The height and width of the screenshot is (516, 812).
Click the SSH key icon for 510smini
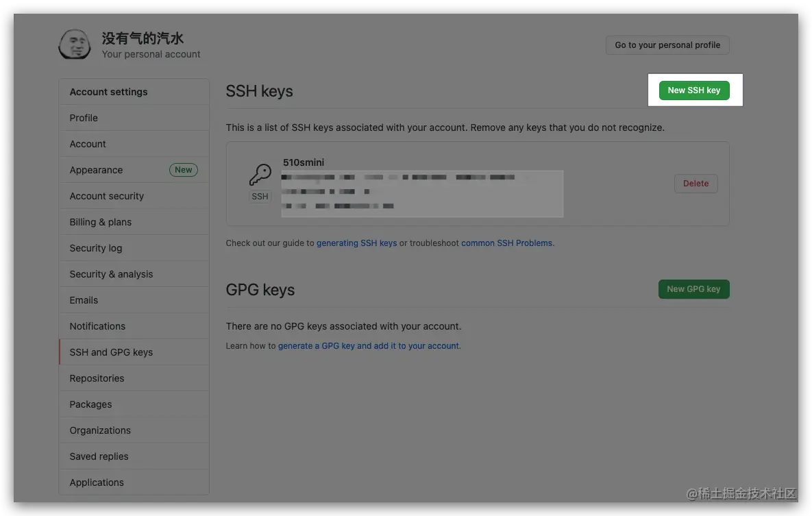260,175
